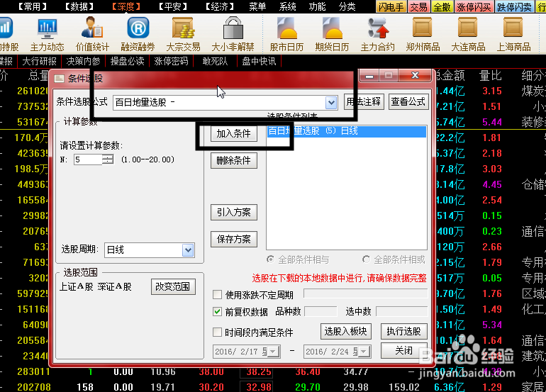Viewport: 546px width, 392px height.
Task: Open the 上海商品 icon
Action: click(513, 33)
